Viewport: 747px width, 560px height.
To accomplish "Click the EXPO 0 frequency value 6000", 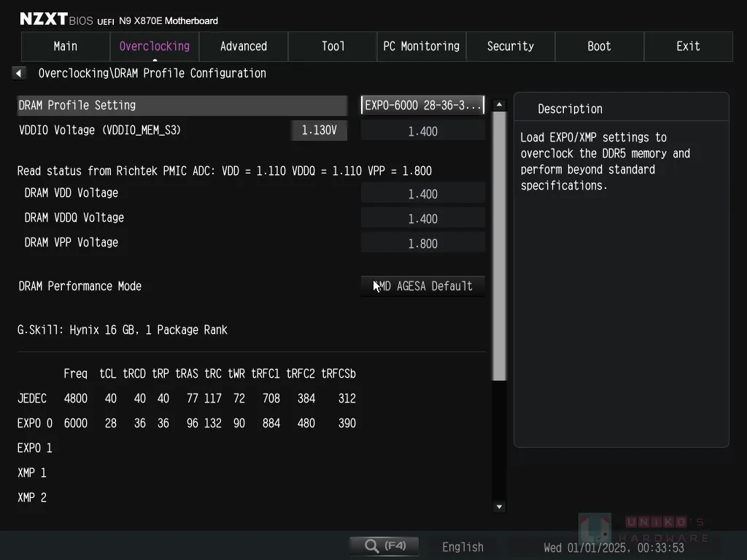I will click(76, 424).
